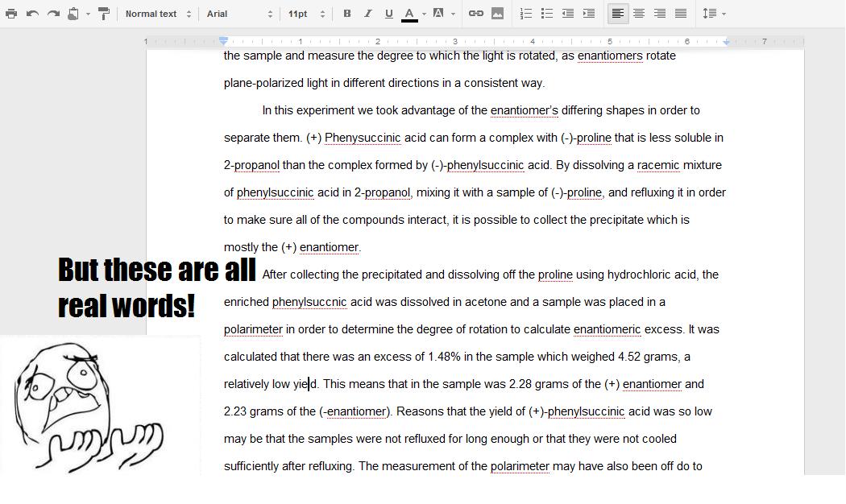Toggle underline formatting
The image size is (846, 504).
(x=389, y=14)
